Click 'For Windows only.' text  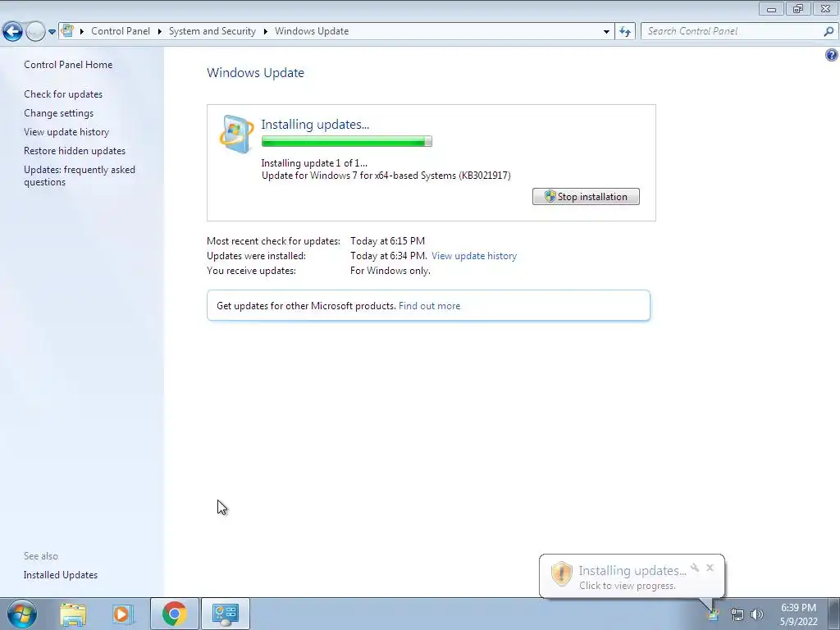point(390,271)
